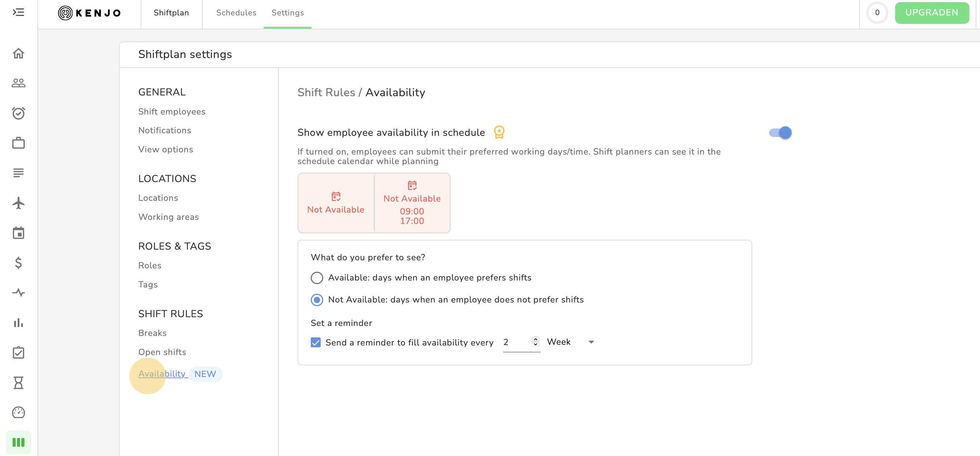This screenshot has height=456, width=980.
Task: Click the hourglass icon in sidebar
Action: [x=18, y=382]
